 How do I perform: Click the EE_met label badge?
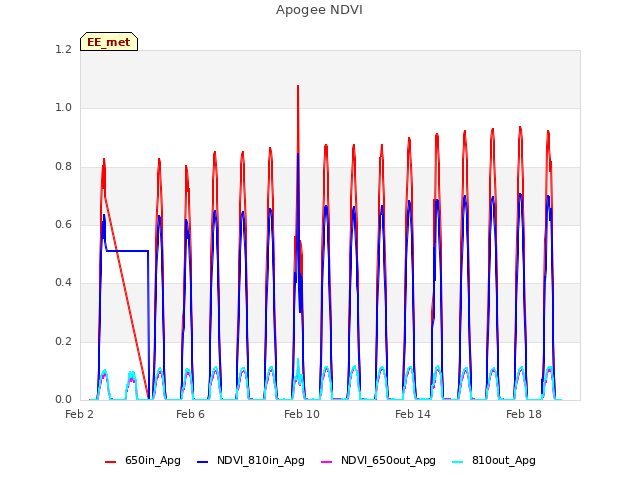[109, 42]
